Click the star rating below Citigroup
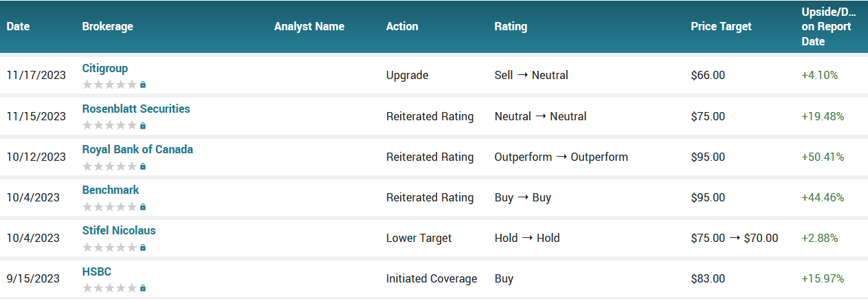This screenshot has width=868, height=299. [x=109, y=85]
